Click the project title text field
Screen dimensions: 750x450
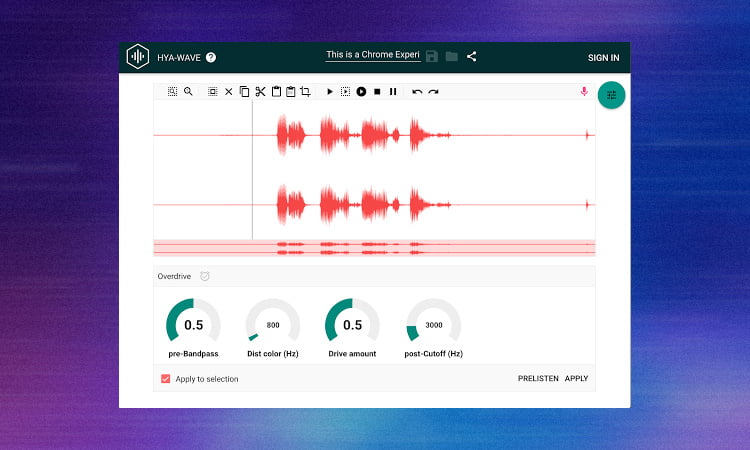371,56
